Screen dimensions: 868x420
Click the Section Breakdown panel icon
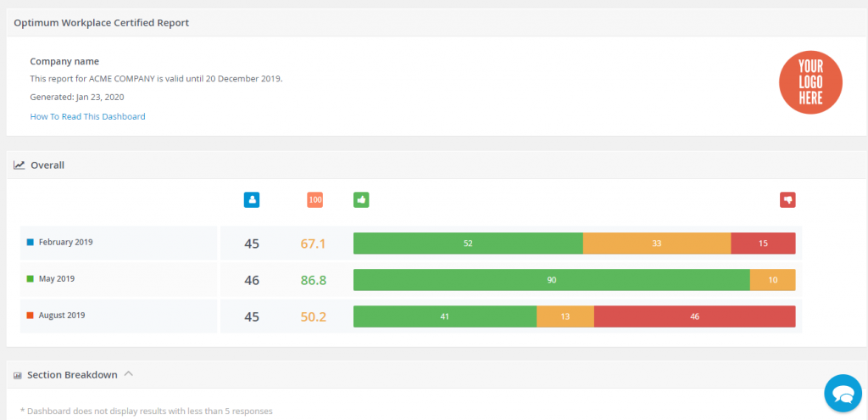tap(18, 375)
